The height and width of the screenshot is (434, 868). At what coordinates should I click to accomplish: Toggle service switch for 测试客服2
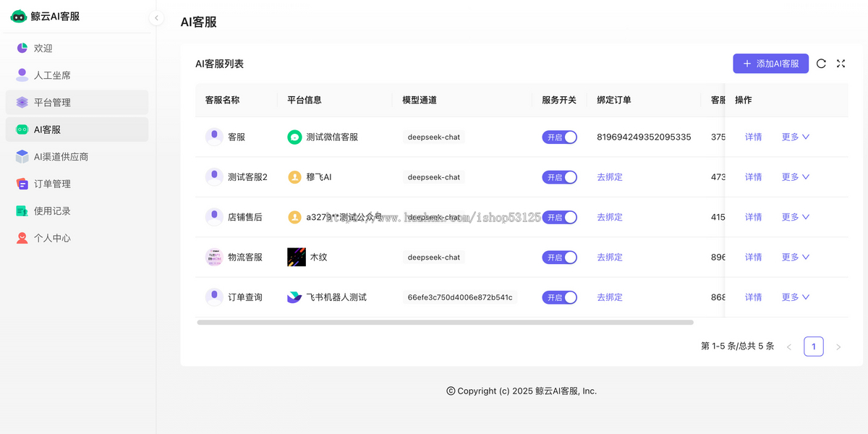coord(560,176)
